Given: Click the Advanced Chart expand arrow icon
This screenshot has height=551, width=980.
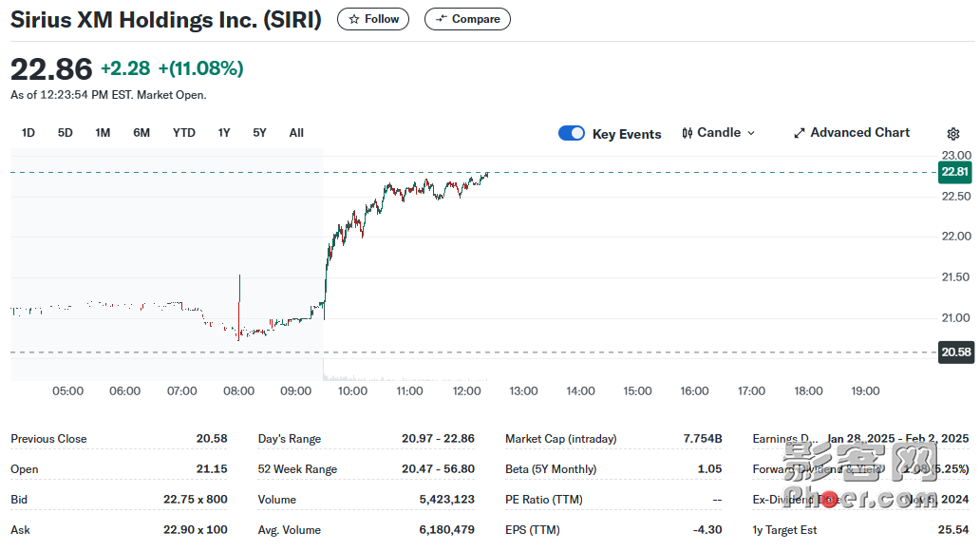Looking at the screenshot, I should [799, 133].
